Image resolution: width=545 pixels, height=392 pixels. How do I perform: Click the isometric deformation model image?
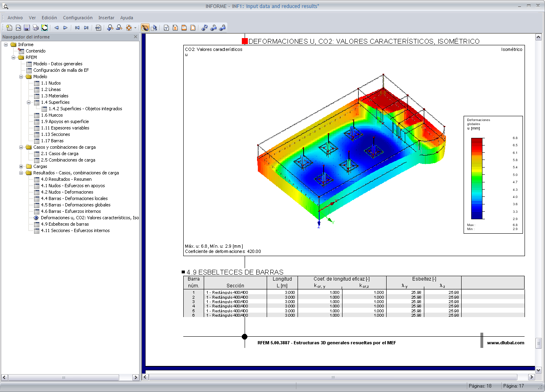click(x=351, y=150)
